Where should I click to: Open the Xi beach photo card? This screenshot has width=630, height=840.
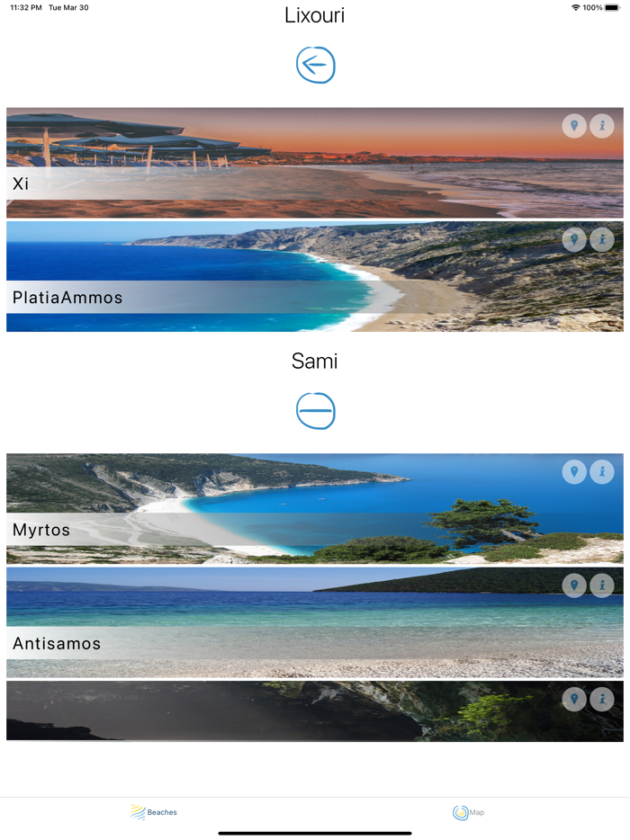tap(315, 162)
